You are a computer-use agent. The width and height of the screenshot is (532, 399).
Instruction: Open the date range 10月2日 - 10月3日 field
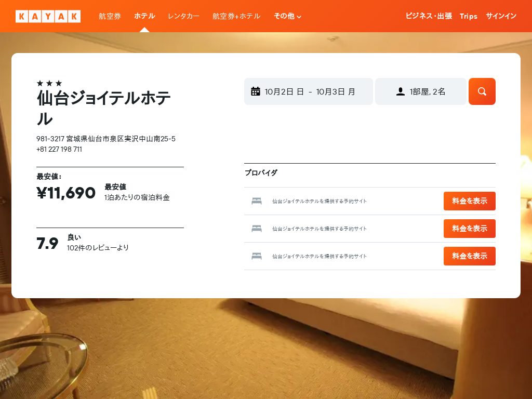(x=309, y=91)
